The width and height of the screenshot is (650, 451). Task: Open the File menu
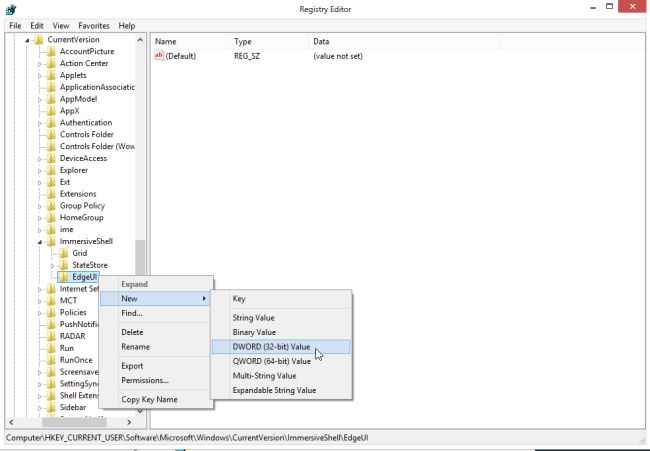[x=15, y=26]
